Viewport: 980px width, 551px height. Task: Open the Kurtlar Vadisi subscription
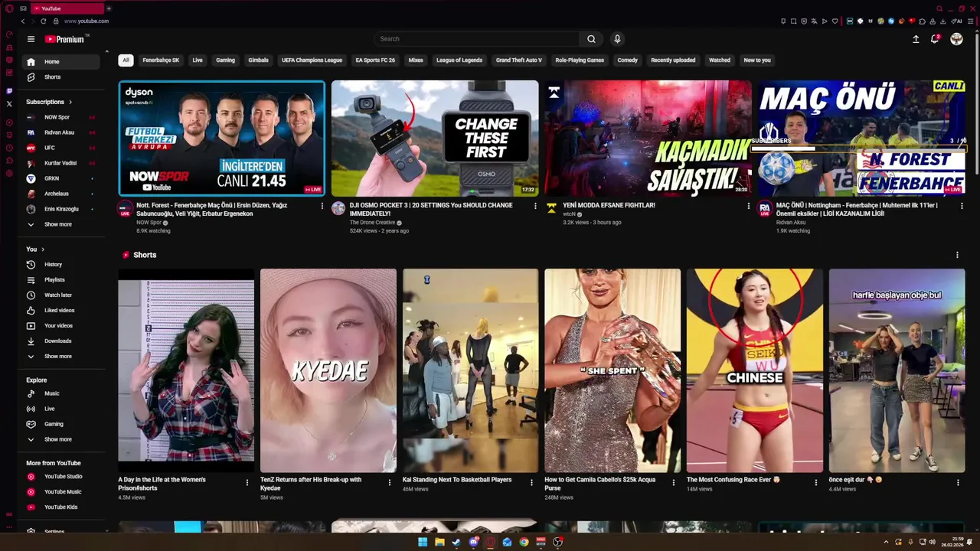tap(59, 163)
